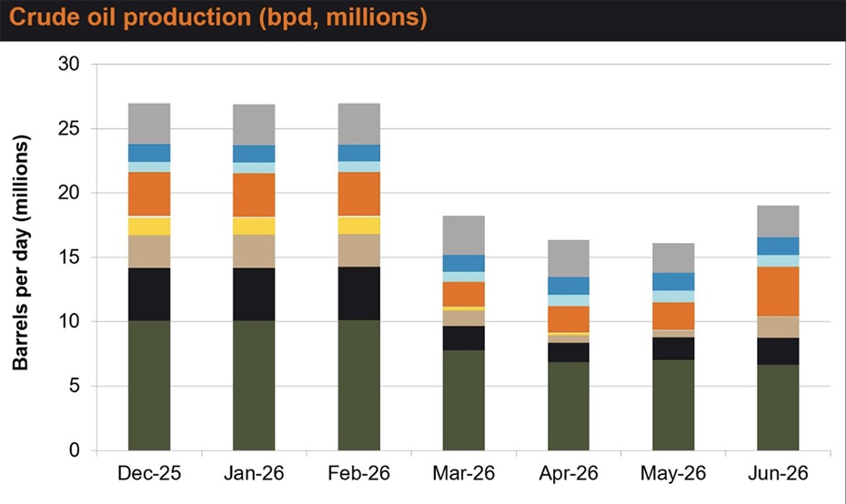846x504 pixels.
Task: Select the medium blue segment of Mar-26 bar
Action: (x=463, y=263)
